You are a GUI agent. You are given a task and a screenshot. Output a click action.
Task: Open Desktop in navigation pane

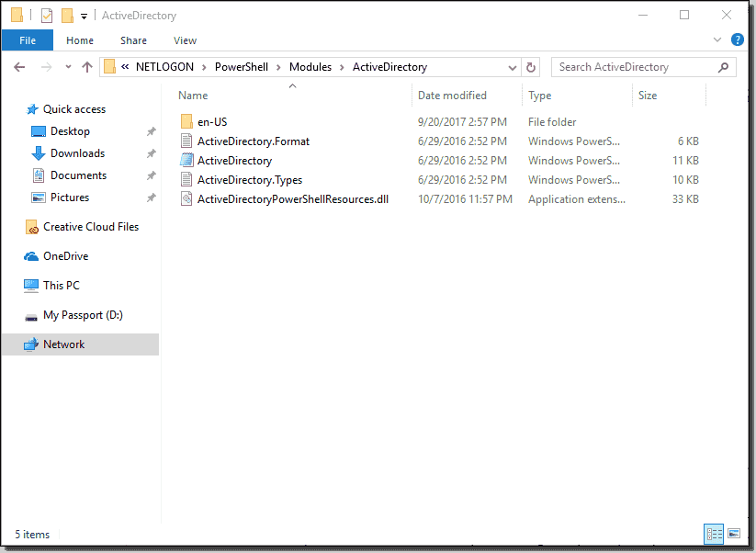(x=70, y=131)
